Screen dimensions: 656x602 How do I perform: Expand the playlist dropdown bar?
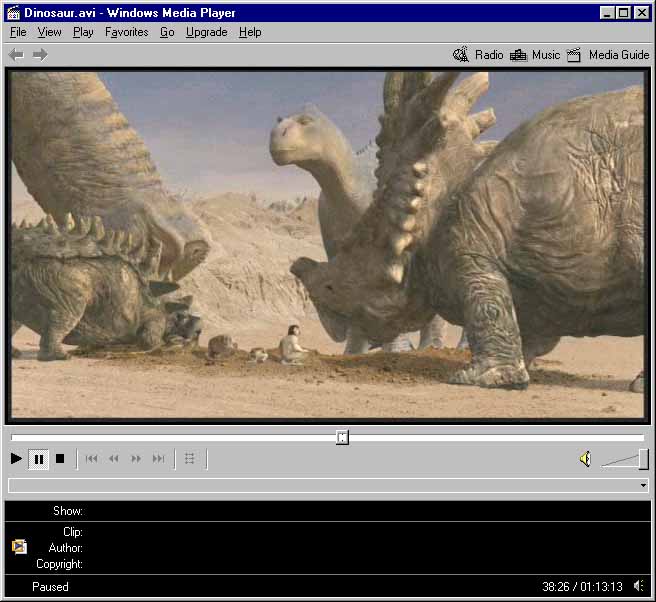642,486
